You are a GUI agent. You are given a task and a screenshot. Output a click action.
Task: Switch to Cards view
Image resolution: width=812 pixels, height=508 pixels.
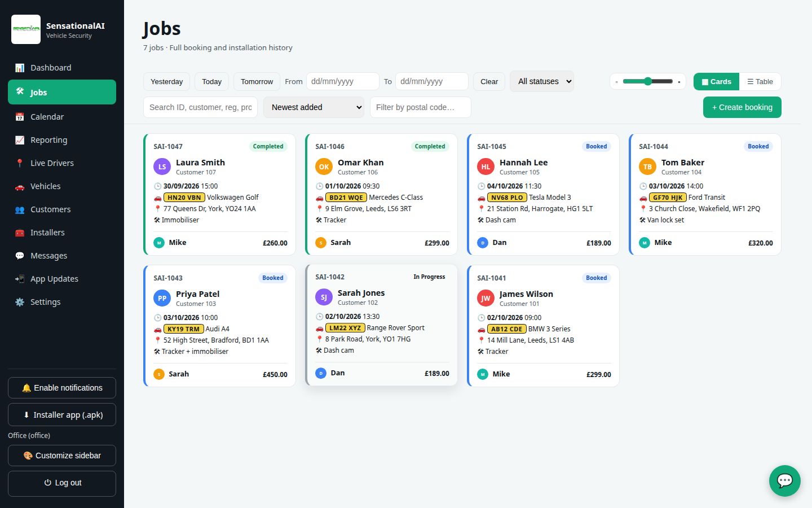point(716,82)
